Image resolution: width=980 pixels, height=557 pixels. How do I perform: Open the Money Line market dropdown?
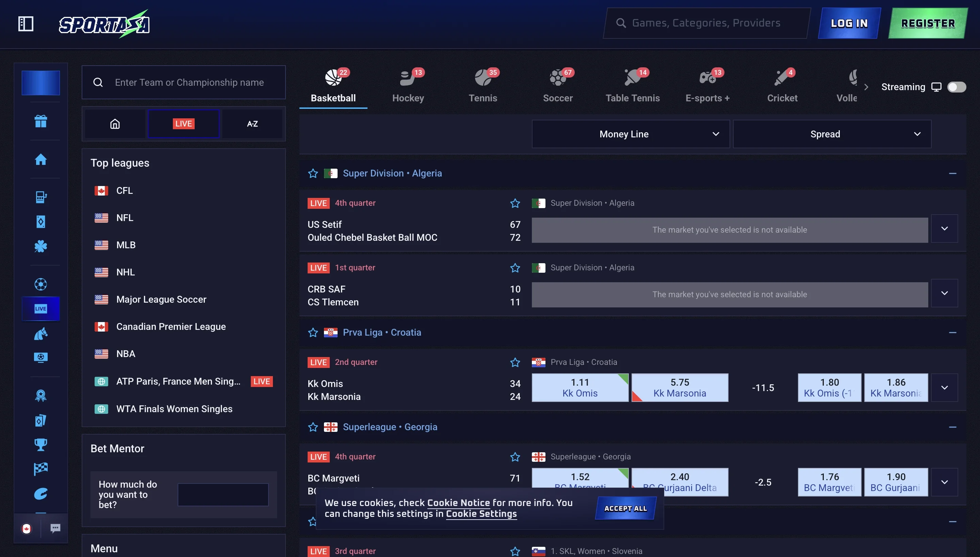click(630, 134)
